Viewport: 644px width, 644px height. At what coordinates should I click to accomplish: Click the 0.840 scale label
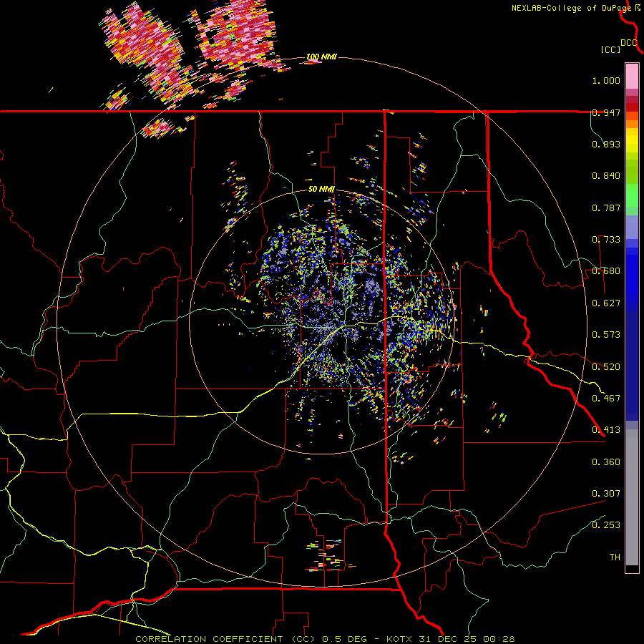click(x=606, y=176)
